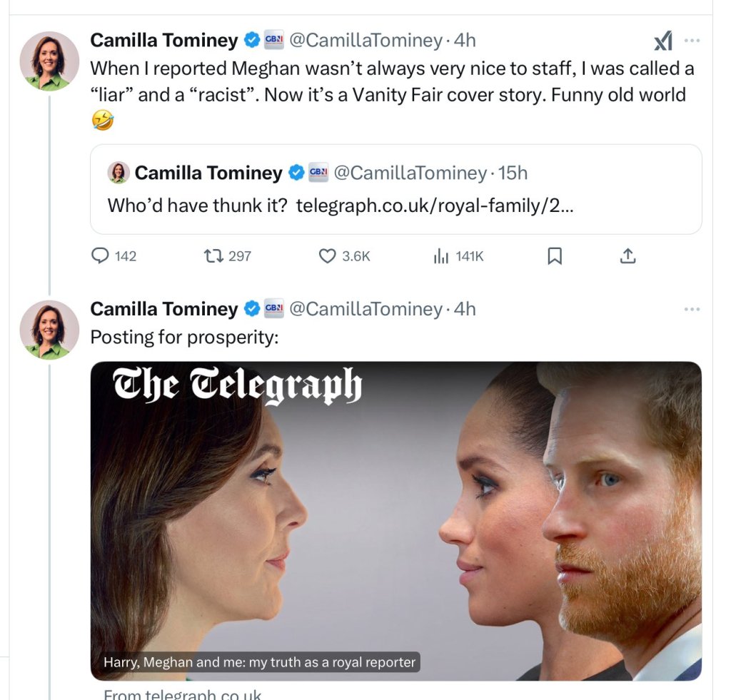Viewport: 731px width, 700px height.
Task: View analytics showing 141K views
Action: tap(440, 255)
